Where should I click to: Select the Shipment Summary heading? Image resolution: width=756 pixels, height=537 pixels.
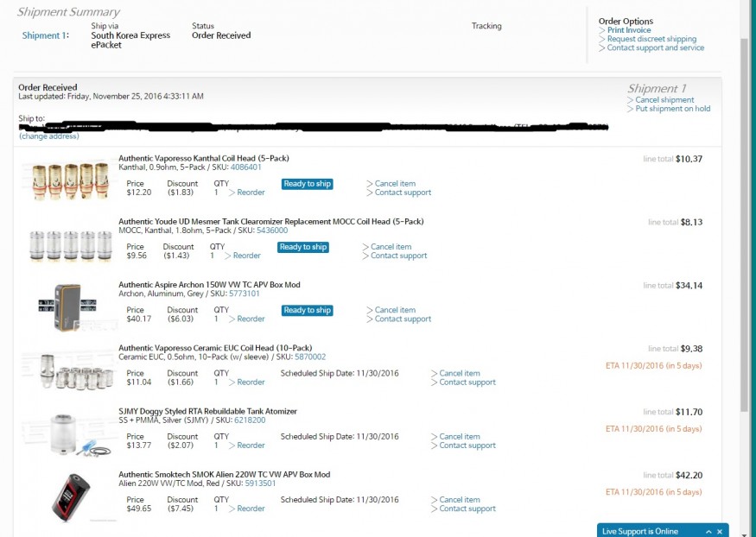[x=68, y=12]
